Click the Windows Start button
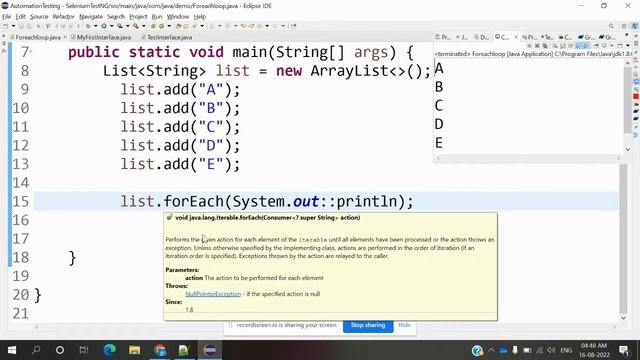This screenshot has height=360, width=640. (x=11, y=350)
